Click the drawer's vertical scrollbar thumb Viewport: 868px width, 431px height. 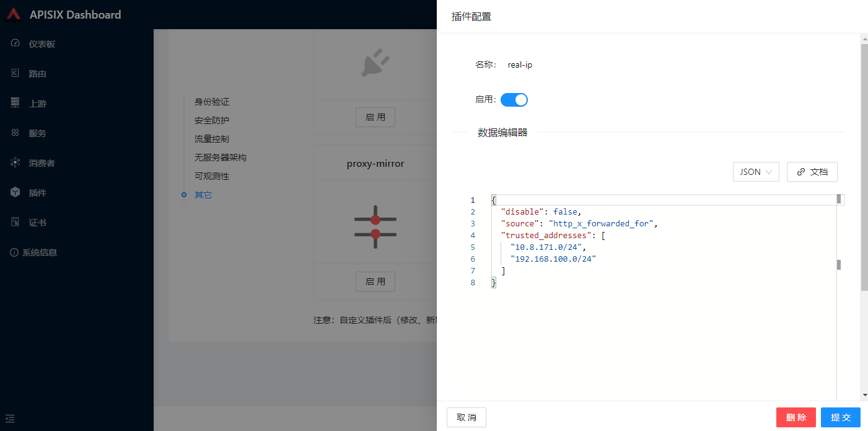coord(864,167)
